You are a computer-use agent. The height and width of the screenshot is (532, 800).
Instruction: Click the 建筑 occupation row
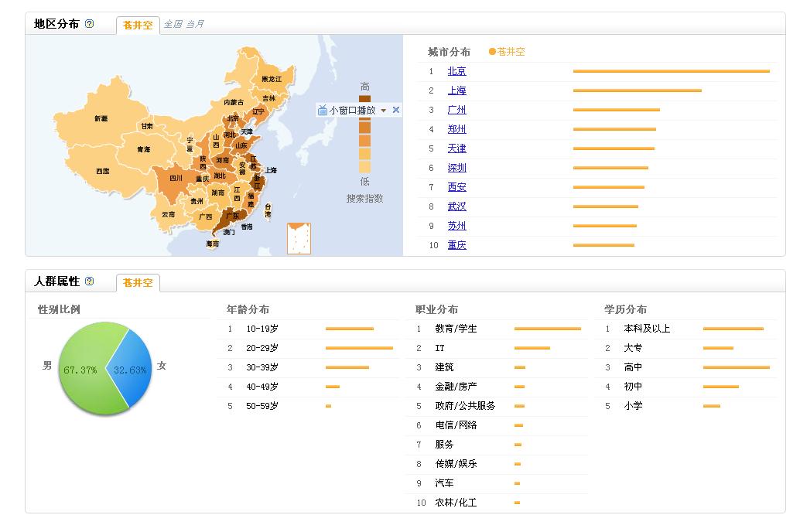click(497, 367)
